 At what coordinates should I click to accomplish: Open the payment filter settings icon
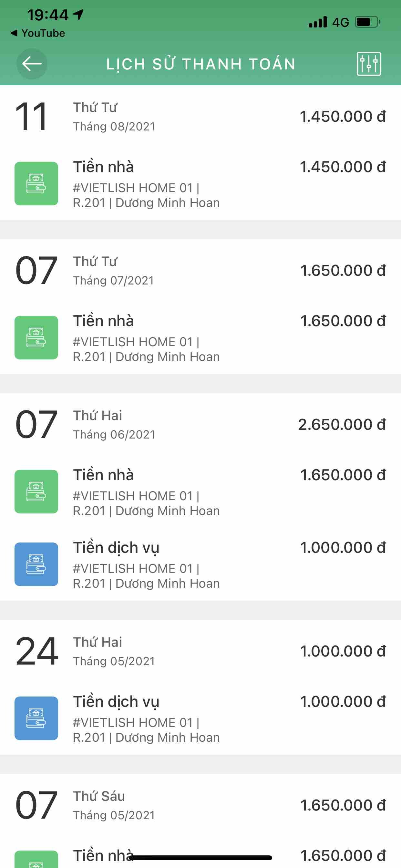point(369,64)
